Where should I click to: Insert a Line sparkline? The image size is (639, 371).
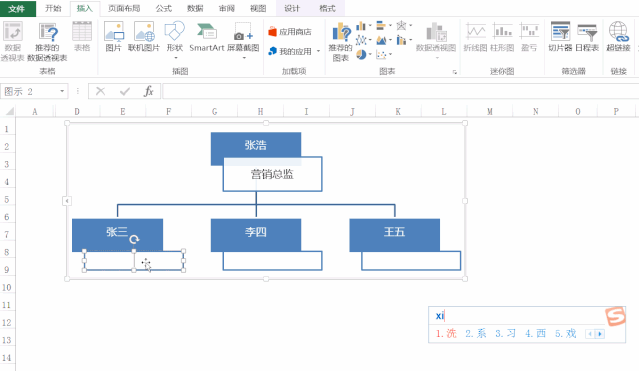click(x=476, y=37)
